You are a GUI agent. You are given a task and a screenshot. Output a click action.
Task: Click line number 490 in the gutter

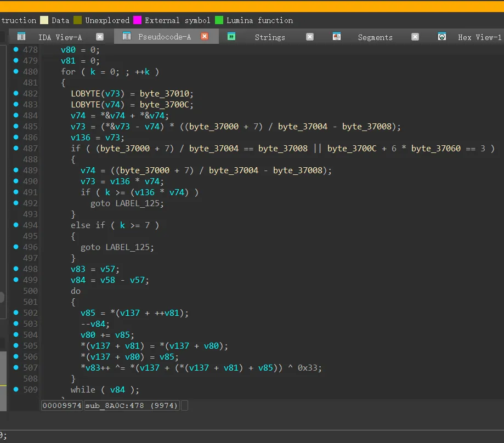[30, 181]
